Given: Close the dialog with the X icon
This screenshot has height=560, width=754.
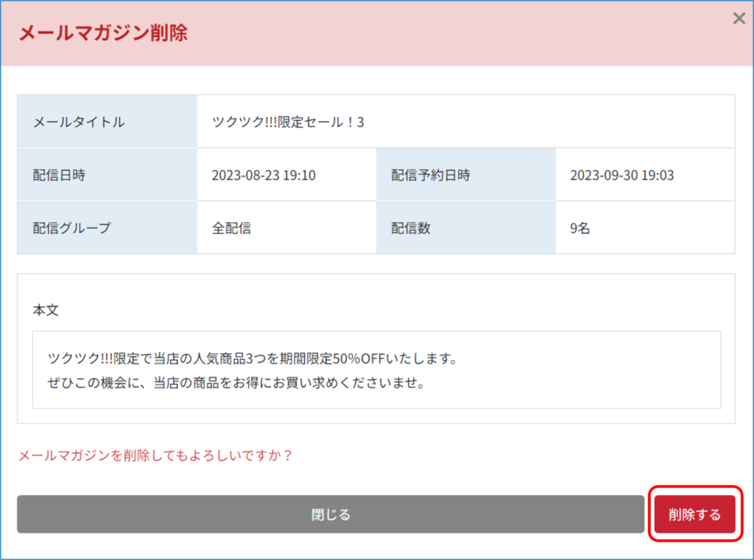Looking at the screenshot, I should point(739,18).
